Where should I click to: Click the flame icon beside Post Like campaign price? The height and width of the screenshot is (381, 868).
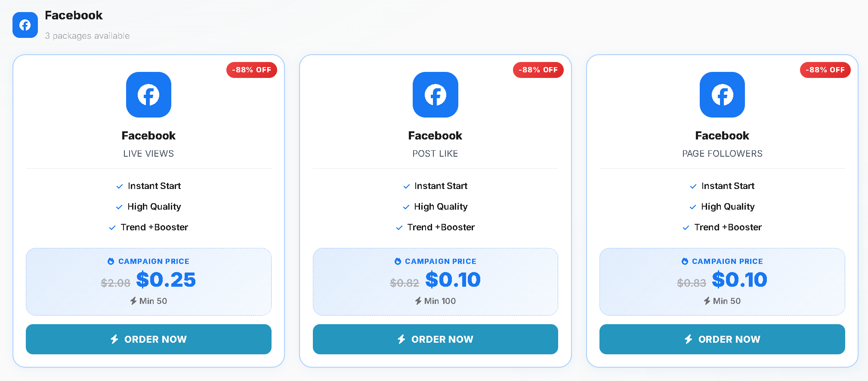398,261
